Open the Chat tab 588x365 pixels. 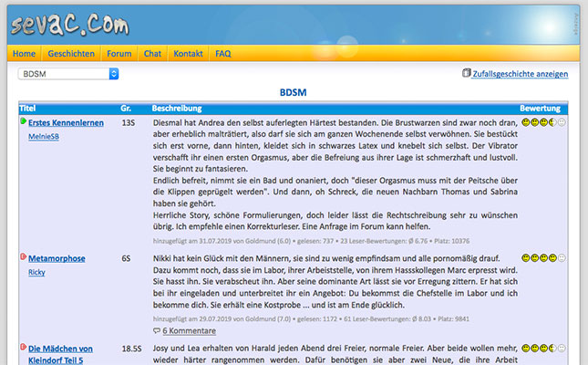pyautogui.click(x=153, y=54)
